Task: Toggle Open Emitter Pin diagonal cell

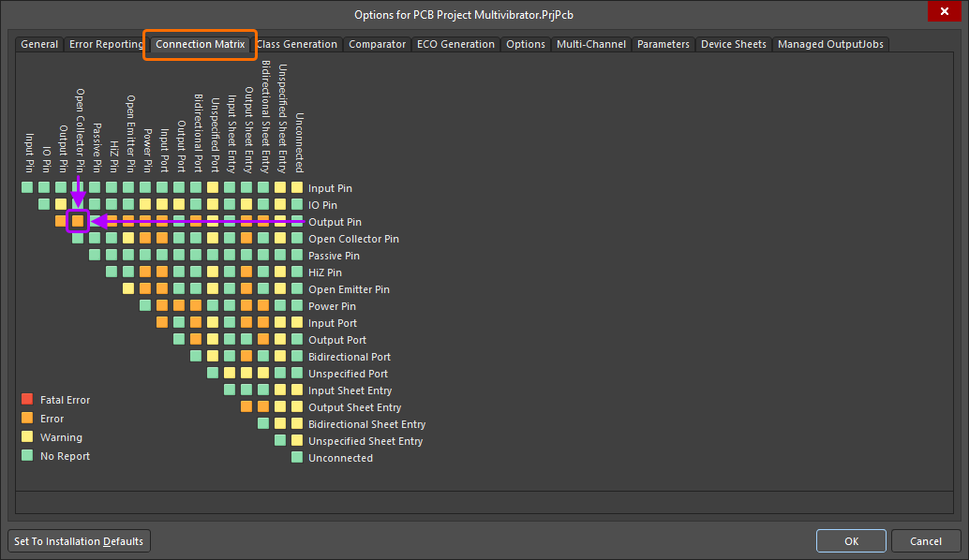Action: click(x=128, y=288)
